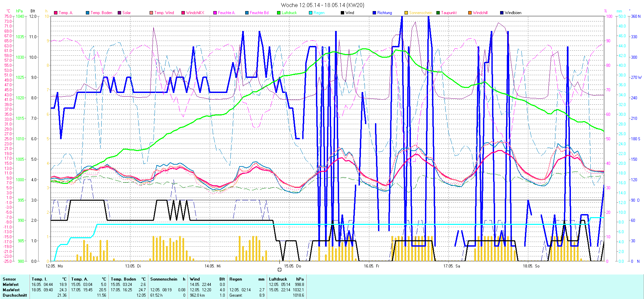The width and height of the screenshot is (644, 299).
Task: Click the black Wind legend square
Action: [342, 13]
